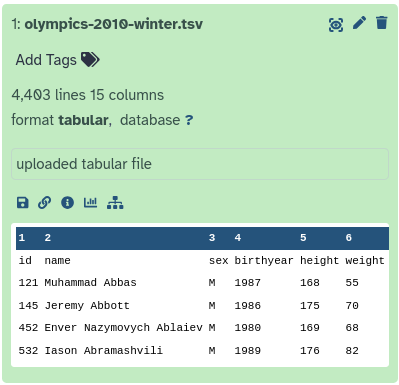Delete the dataset using the trash icon
The image size is (399, 385).
(382, 23)
